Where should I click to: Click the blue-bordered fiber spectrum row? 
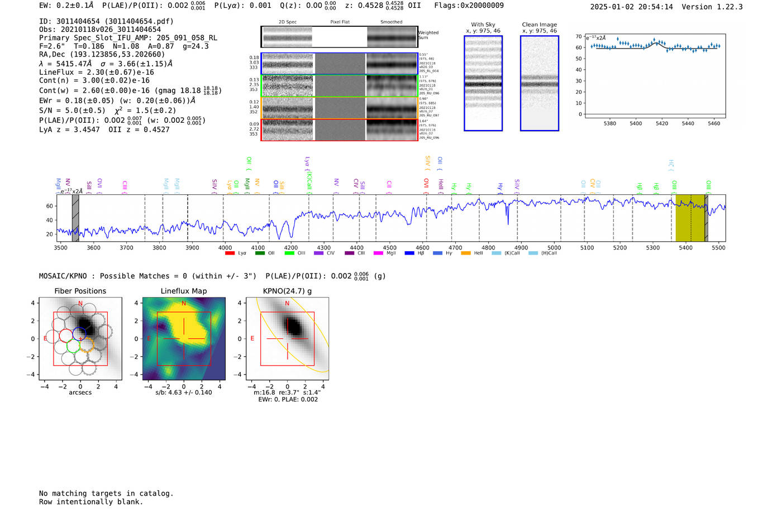[340, 64]
